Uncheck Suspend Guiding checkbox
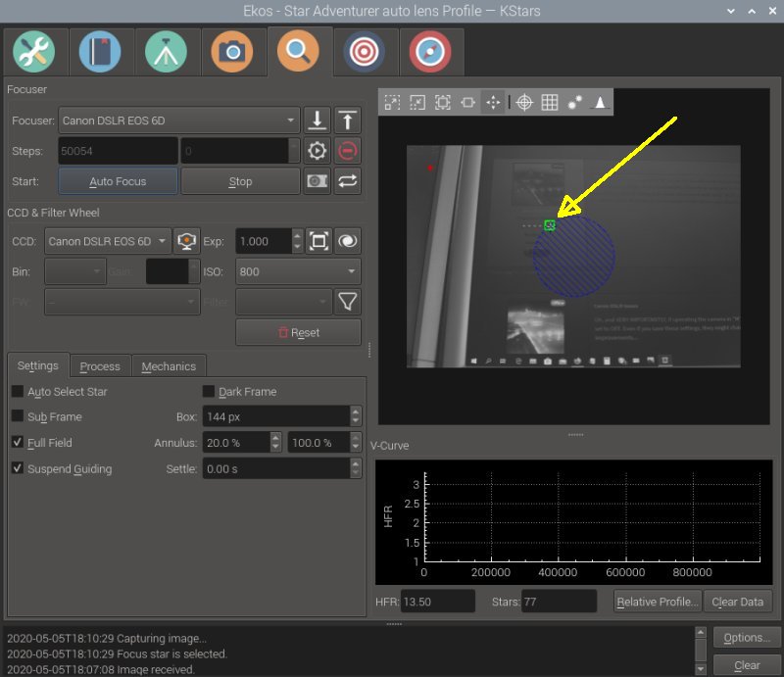The image size is (784, 677). pos(18,468)
